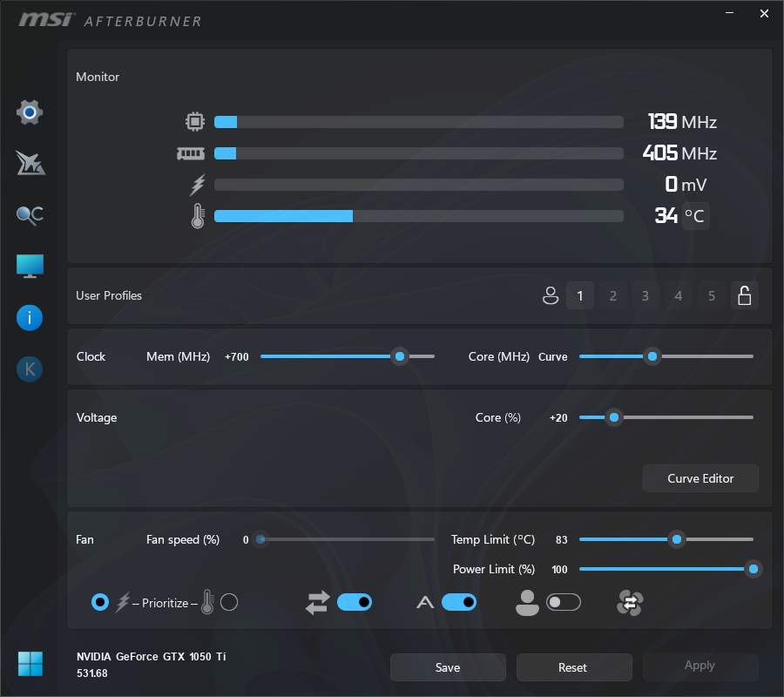Select the prioritize power radio button
The height and width of the screenshot is (697, 784).
coord(100,602)
